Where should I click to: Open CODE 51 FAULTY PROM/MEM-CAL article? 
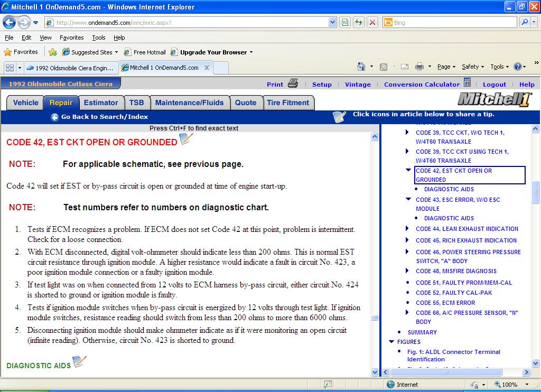464,283
